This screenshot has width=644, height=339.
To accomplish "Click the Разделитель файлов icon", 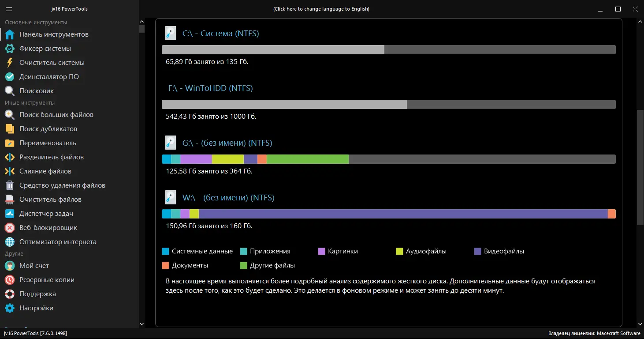I will [x=10, y=157].
